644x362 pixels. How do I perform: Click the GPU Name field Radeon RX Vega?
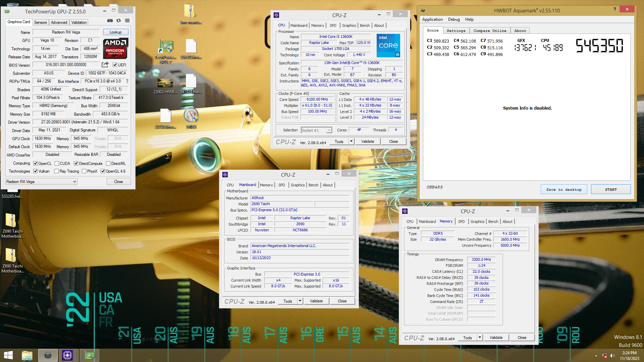(x=66, y=32)
